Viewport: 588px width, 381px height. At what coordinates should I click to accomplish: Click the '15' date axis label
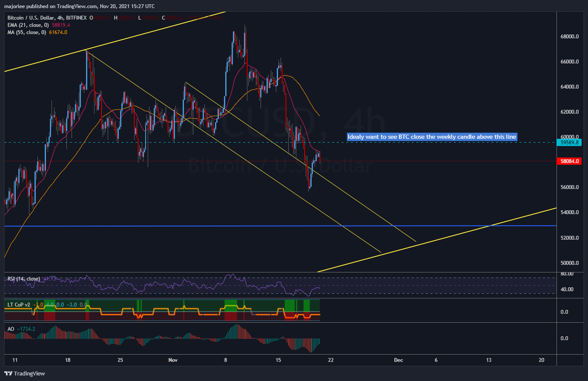tap(278, 360)
